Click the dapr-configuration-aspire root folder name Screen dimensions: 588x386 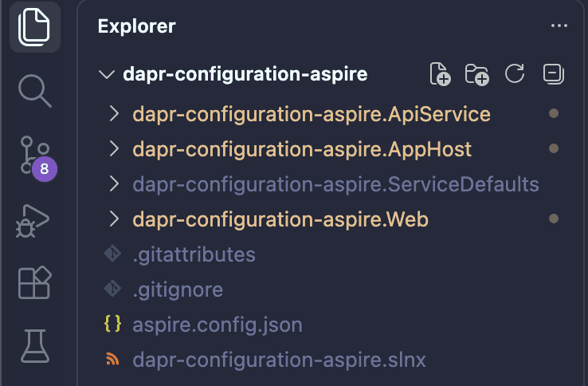pos(245,74)
